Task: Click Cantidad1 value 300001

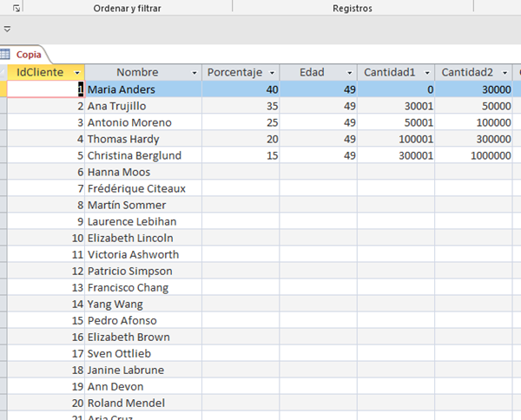Action: pyautogui.click(x=396, y=155)
